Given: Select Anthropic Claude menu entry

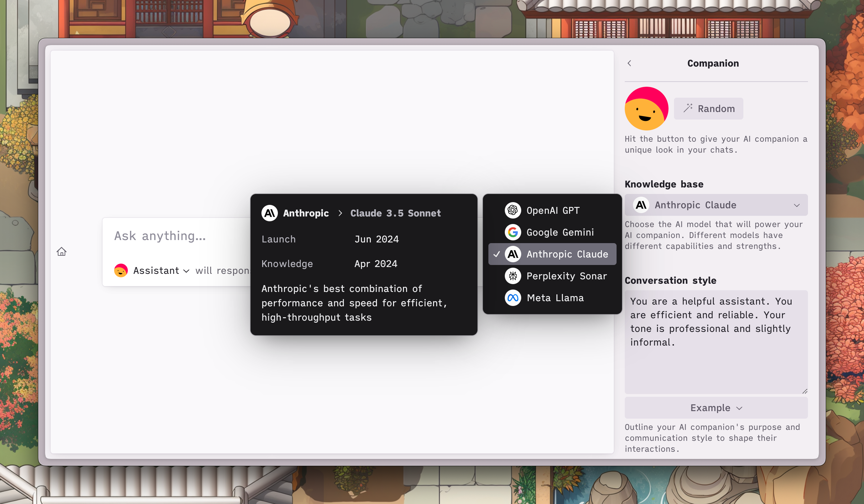Looking at the screenshot, I should 552,254.
